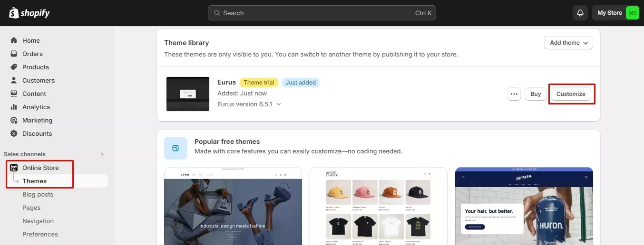644x245 pixels.
Task: Select the Refresh theme preview
Action: [524, 206]
